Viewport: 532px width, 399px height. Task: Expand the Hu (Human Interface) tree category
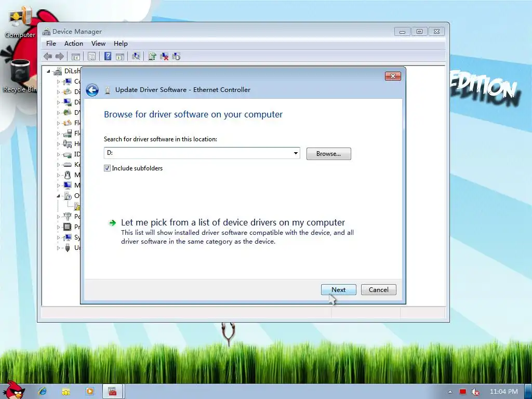(58, 144)
